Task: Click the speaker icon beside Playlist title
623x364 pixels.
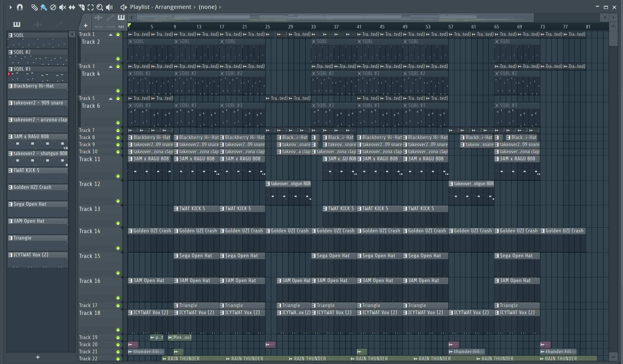Action: [x=124, y=7]
